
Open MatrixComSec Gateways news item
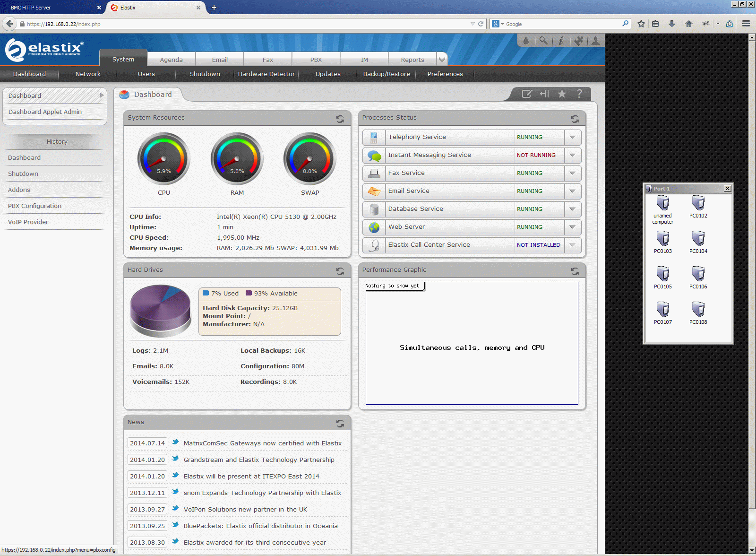point(262,443)
